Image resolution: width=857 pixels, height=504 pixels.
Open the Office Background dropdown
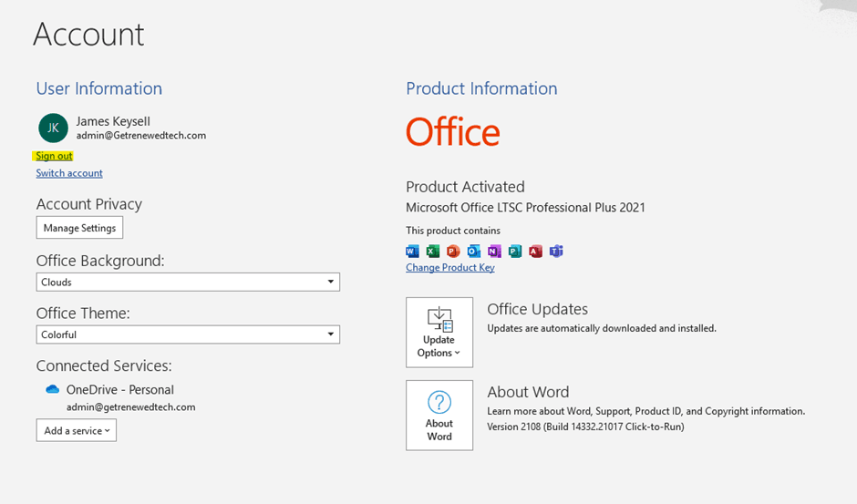[188, 283]
